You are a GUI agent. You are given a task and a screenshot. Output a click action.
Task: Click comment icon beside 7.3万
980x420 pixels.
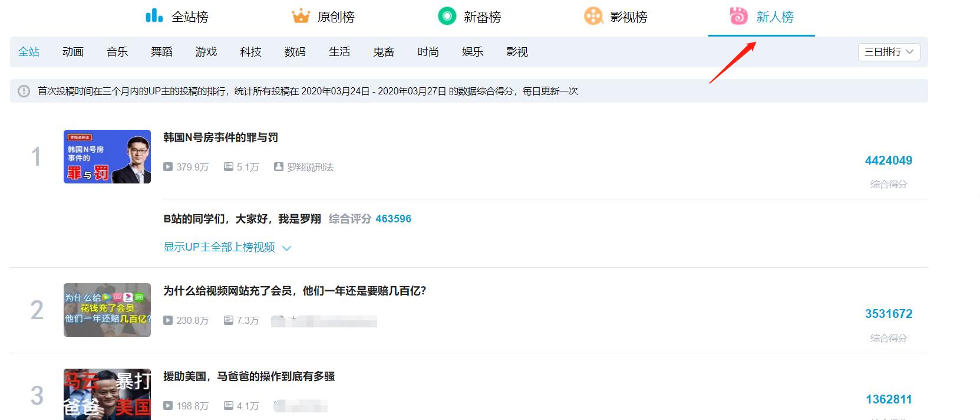[x=229, y=320]
